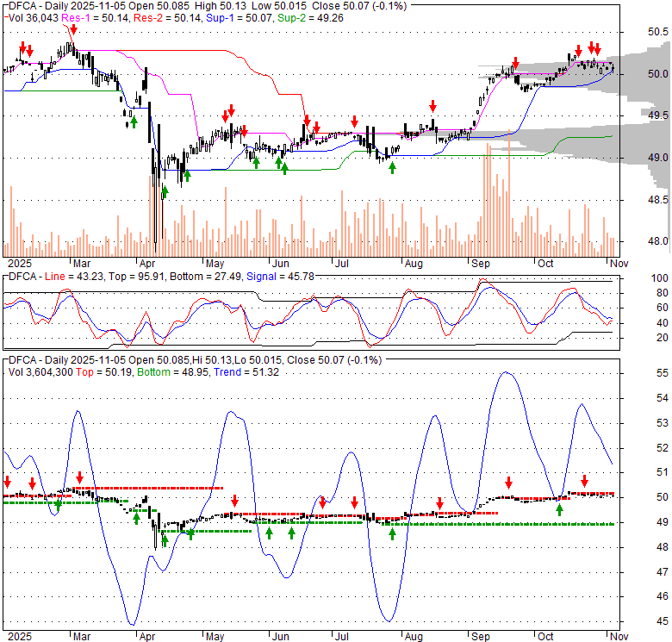Select the Apr label on the bottom chart's time axis

point(147,637)
